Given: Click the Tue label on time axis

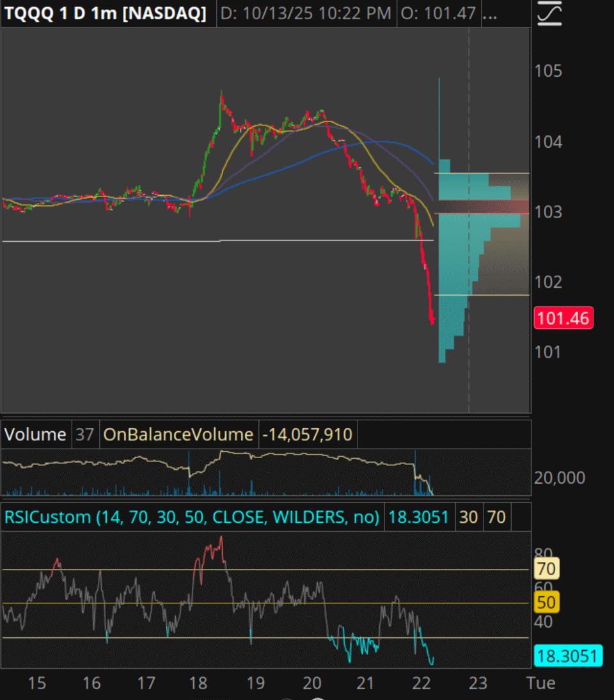Looking at the screenshot, I should (x=541, y=683).
